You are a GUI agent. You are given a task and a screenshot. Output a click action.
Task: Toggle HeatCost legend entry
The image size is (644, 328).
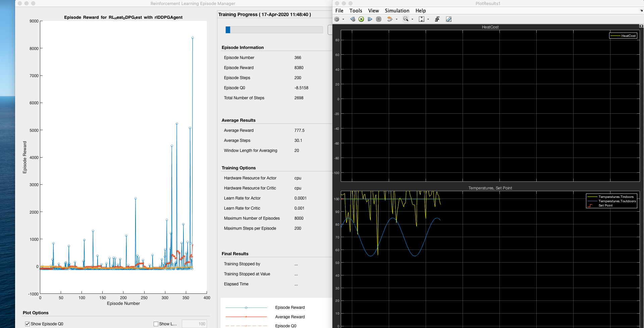point(623,36)
